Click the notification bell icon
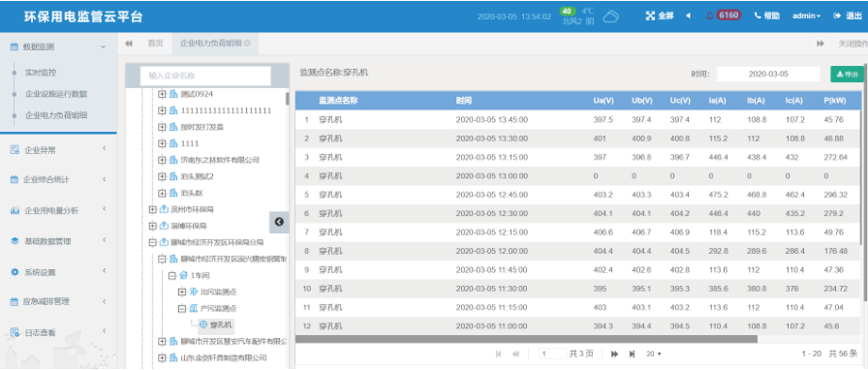 pos(710,15)
